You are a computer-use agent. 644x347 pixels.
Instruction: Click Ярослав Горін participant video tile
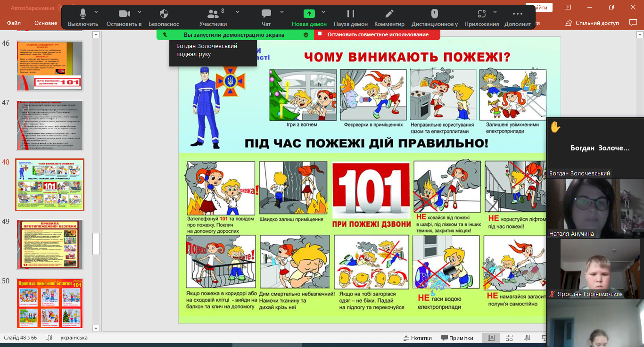coord(595,268)
